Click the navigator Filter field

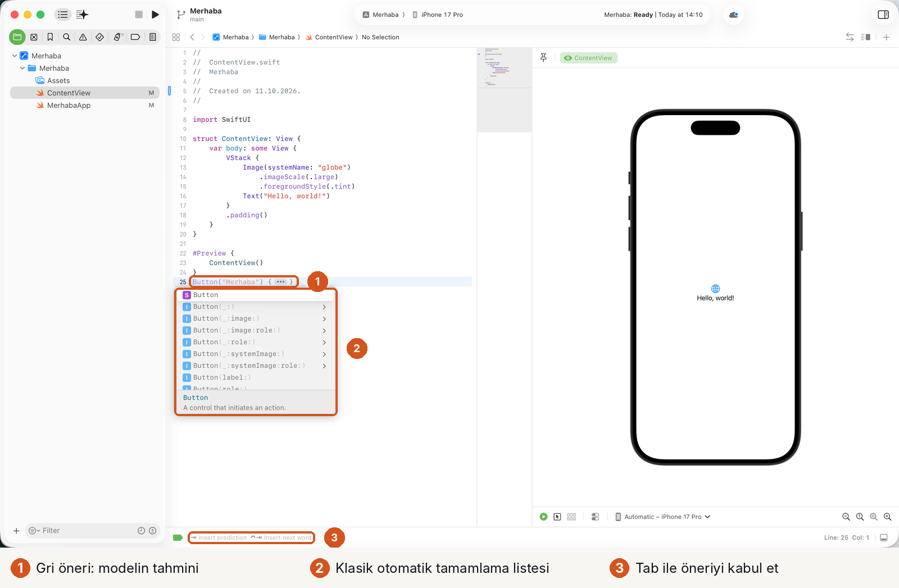click(x=93, y=531)
